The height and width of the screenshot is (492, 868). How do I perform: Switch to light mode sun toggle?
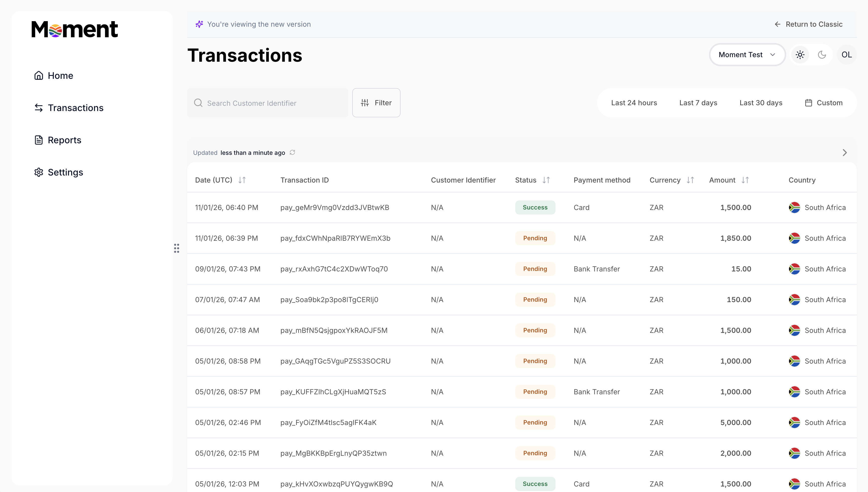800,55
